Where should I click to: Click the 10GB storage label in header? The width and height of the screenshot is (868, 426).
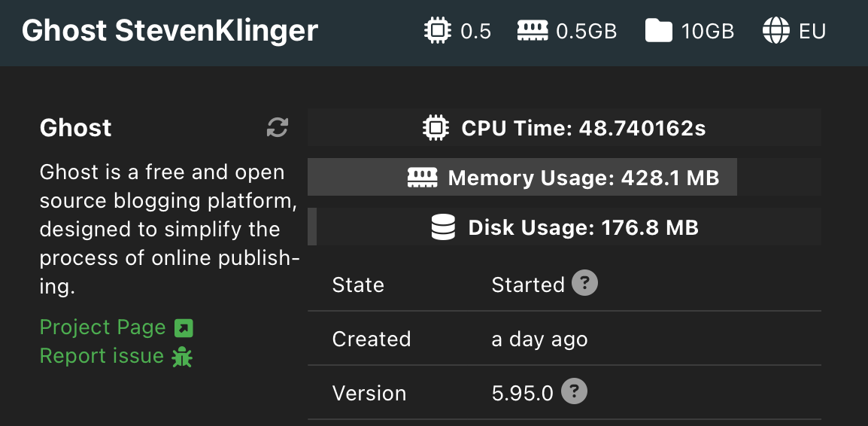(x=708, y=32)
